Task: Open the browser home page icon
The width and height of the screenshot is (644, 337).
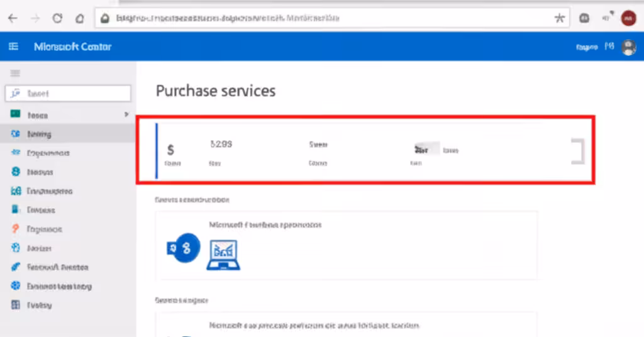Action: pyautogui.click(x=80, y=18)
